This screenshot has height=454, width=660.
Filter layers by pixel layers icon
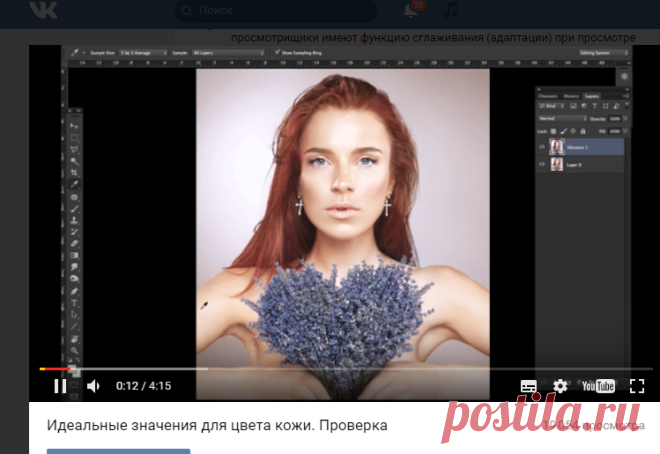point(573,106)
